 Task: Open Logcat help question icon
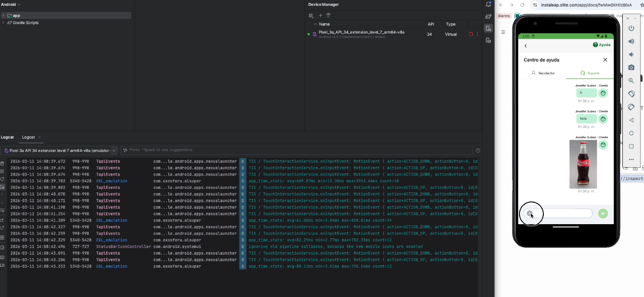pyautogui.click(x=478, y=150)
